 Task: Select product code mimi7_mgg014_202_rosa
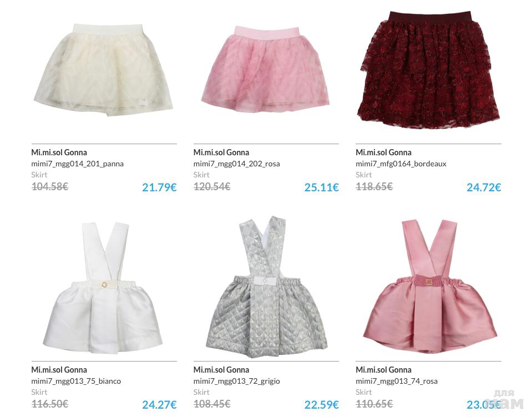[x=236, y=164]
